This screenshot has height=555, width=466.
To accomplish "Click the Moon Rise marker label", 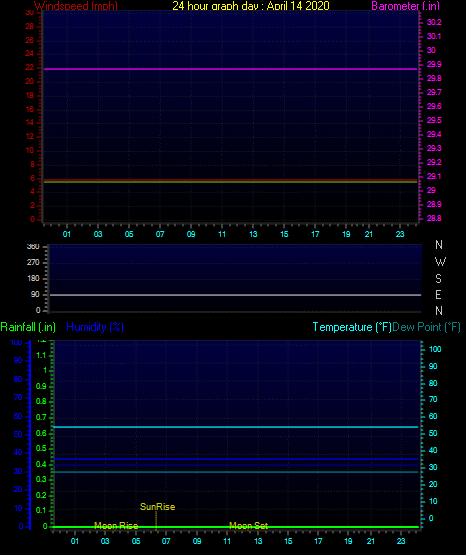I will [116, 526].
